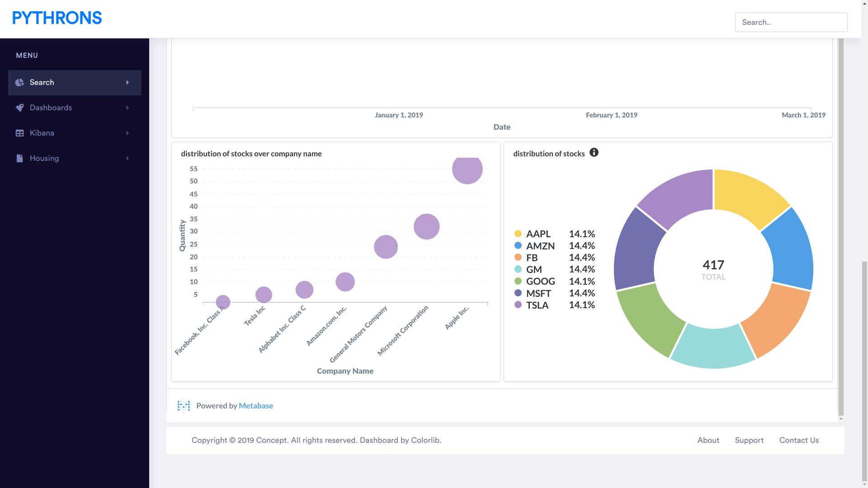Click into the Search.. input field

click(791, 22)
